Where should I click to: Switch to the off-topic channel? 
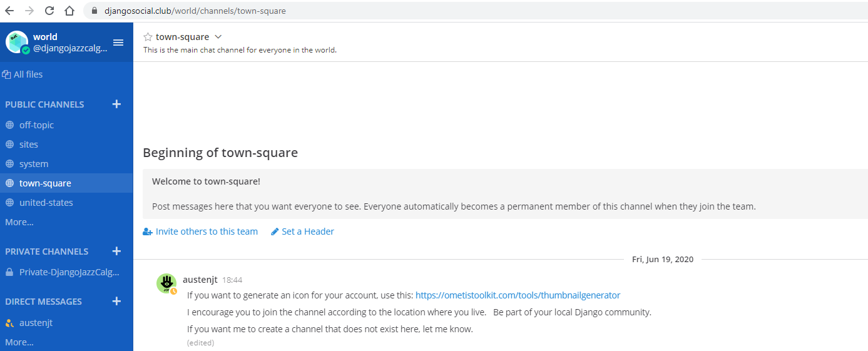click(x=36, y=125)
